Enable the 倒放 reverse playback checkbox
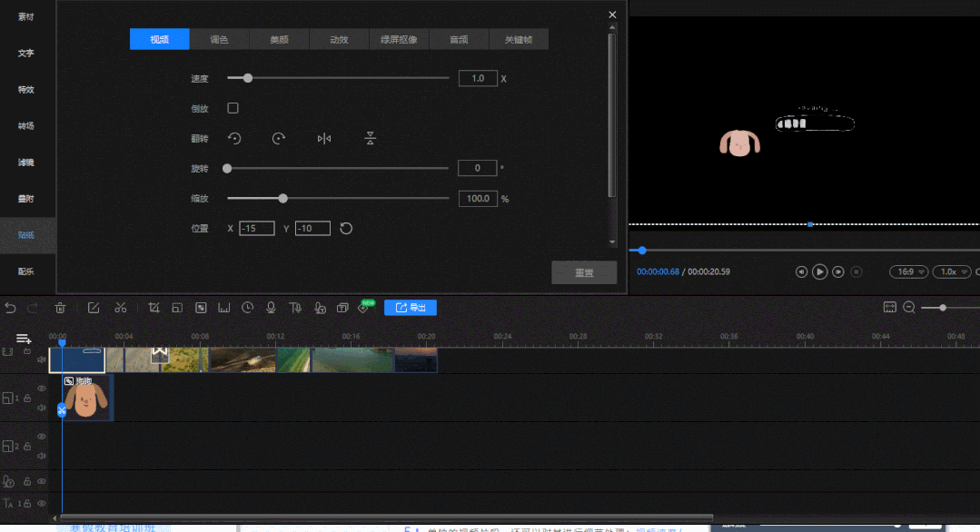This screenshot has height=532, width=980. [x=233, y=107]
